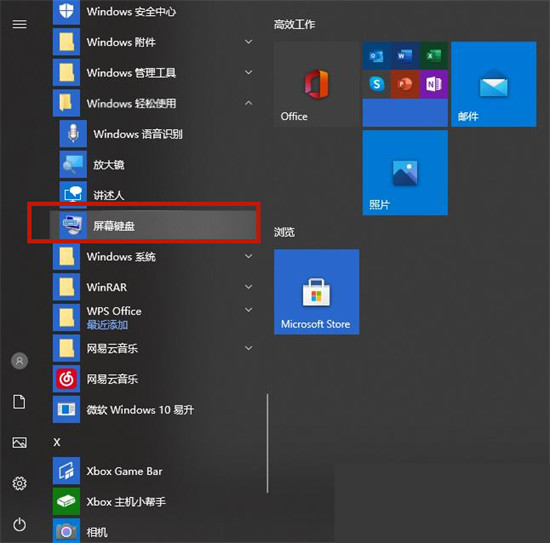Screen dimensions: 550x543
Task: Select the 屏幕键盘 label
Action: click(x=114, y=226)
